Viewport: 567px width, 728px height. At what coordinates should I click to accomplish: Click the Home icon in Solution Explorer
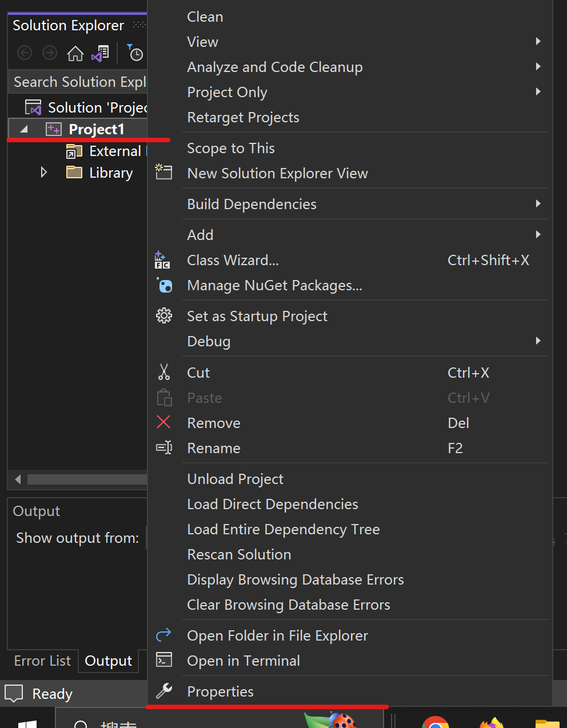(x=75, y=53)
